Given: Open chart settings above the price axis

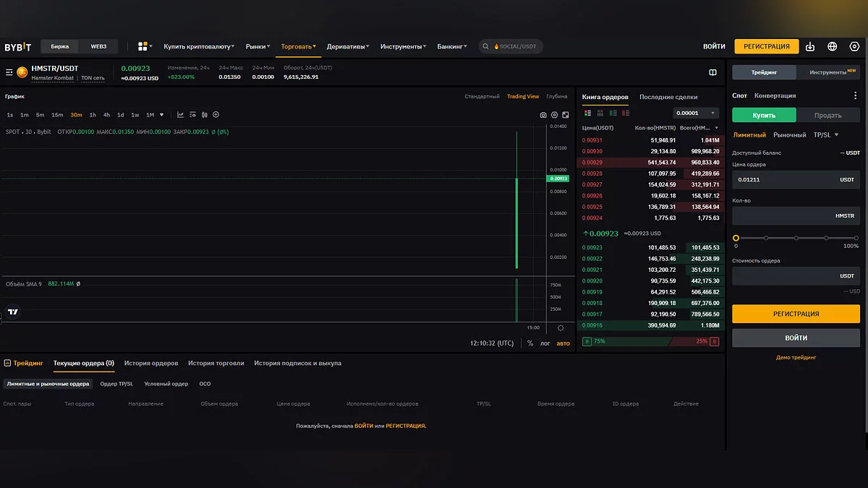Looking at the screenshot, I should point(555,115).
